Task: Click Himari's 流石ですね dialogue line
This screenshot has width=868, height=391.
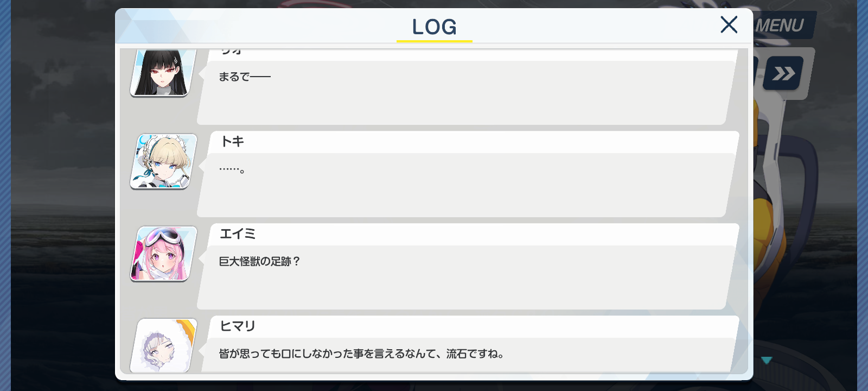Action: [x=361, y=354]
